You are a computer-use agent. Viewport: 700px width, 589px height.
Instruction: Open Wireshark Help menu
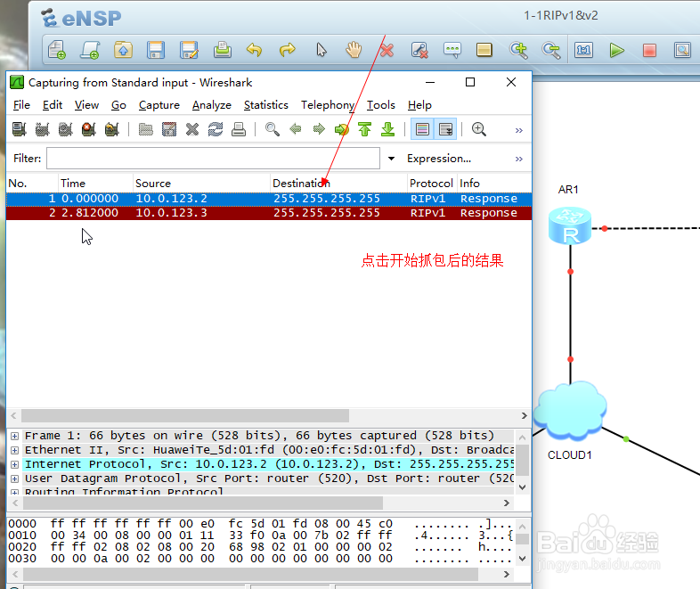[419, 105]
